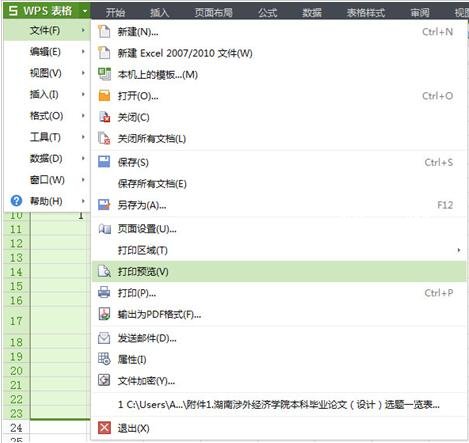Click the floppy disk 保存(S) icon

(104, 162)
